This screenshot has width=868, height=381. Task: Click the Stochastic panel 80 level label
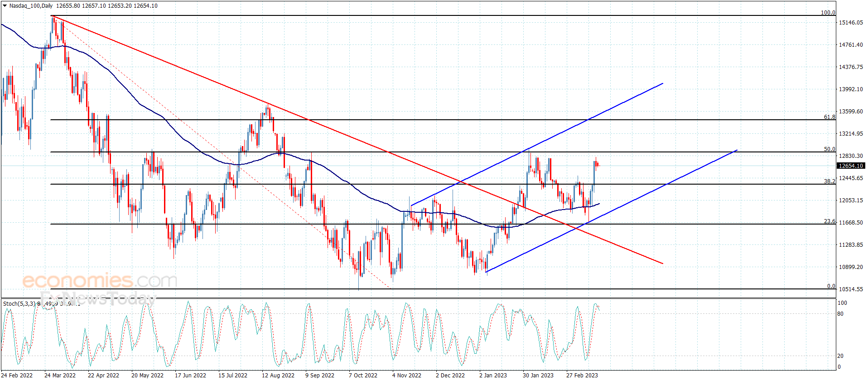point(841,314)
